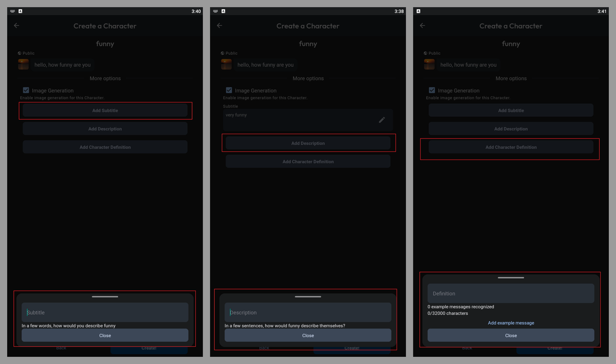Click the 'Add example message' link

coord(511,323)
